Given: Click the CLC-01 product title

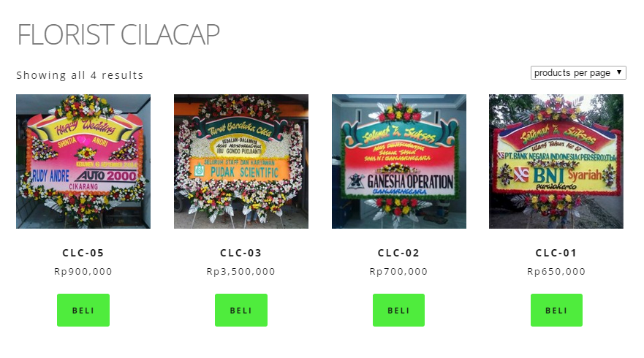Looking at the screenshot, I should pos(556,254).
